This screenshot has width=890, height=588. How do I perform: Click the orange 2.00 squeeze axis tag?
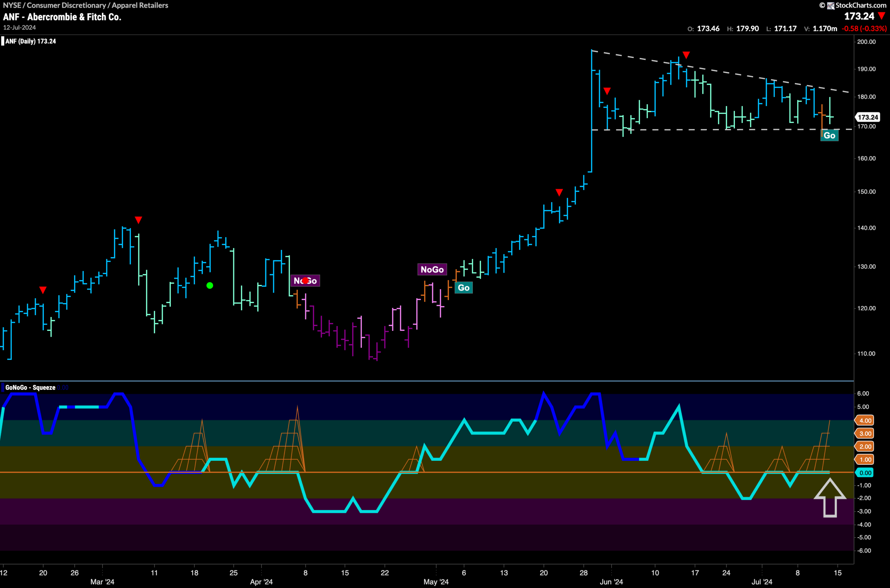(865, 446)
